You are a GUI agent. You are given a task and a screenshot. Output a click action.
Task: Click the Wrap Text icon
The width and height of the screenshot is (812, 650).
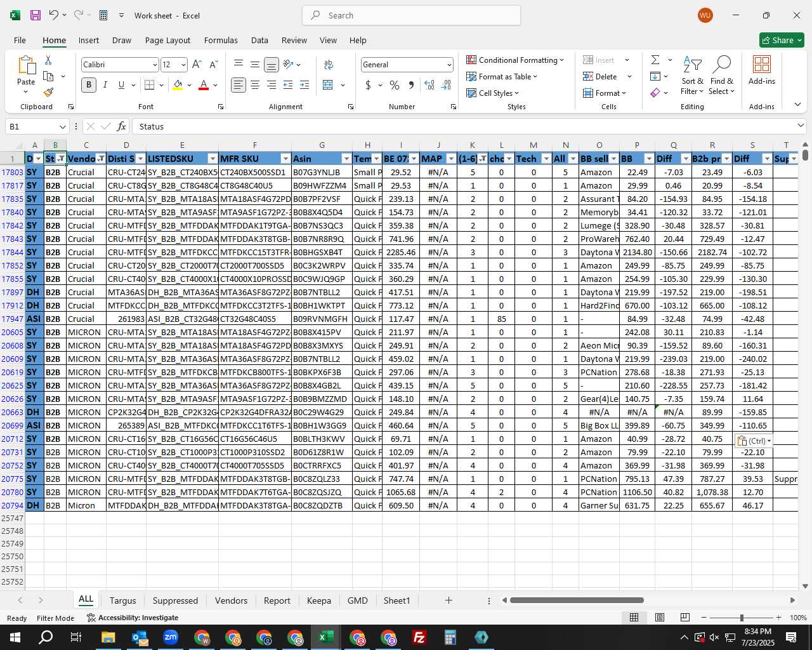pyautogui.click(x=329, y=65)
